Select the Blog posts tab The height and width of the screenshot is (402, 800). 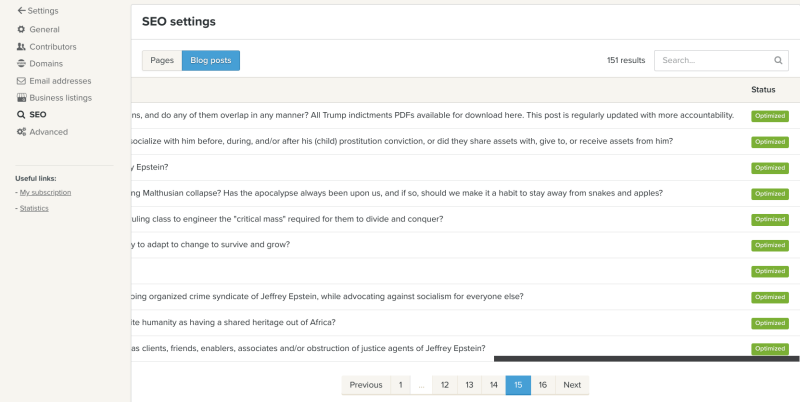point(210,61)
